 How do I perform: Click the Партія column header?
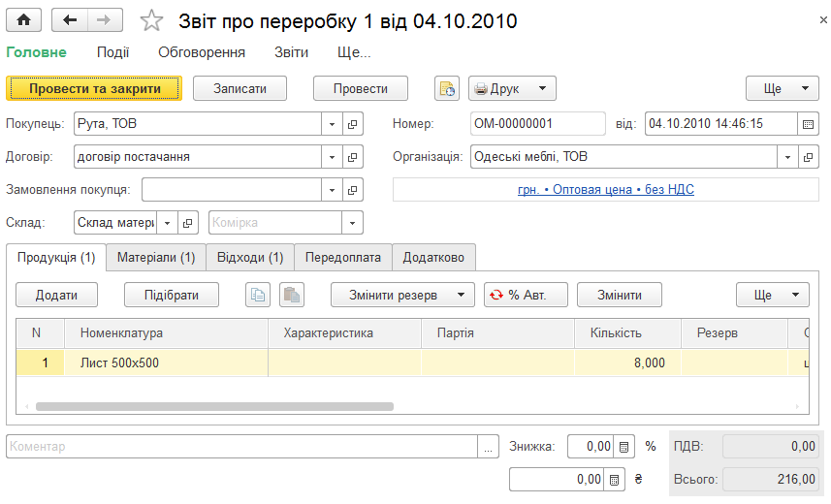point(498,333)
